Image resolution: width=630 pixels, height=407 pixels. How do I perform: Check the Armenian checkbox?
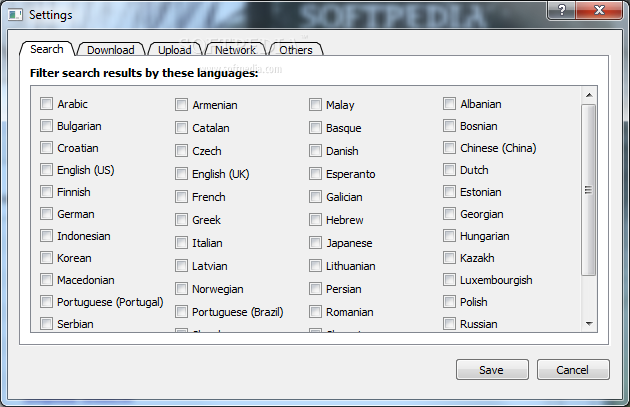181,105
